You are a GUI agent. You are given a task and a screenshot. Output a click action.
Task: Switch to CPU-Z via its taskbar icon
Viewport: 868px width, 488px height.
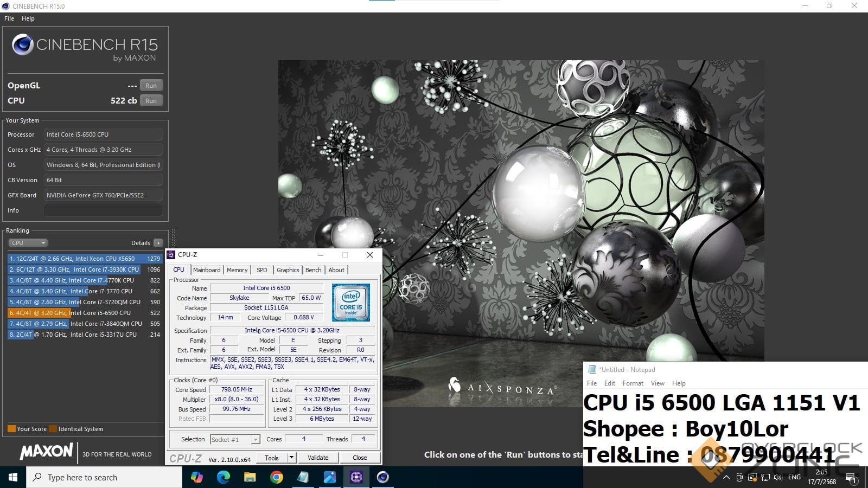356,477
